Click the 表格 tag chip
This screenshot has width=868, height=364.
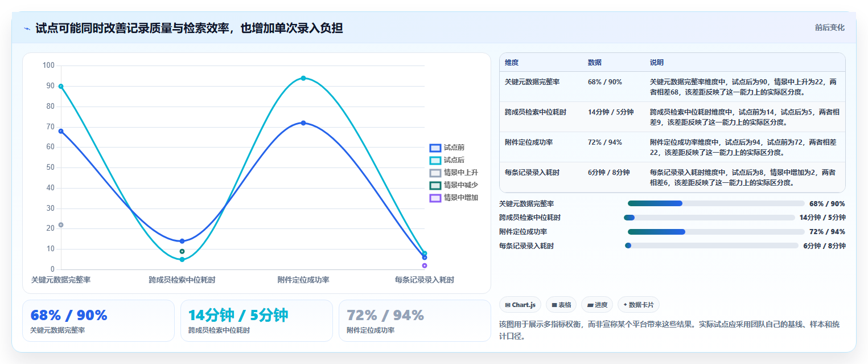pyautogui.click(x=561, y=305)
